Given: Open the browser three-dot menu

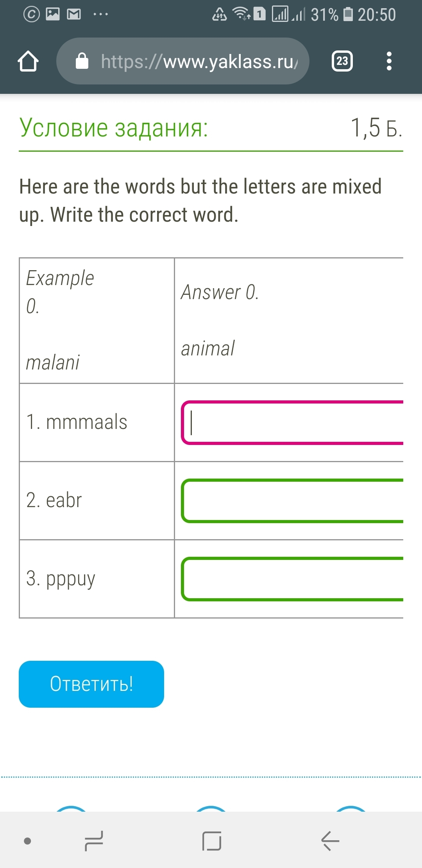Looking at the screenshot, I should (388, 61).
